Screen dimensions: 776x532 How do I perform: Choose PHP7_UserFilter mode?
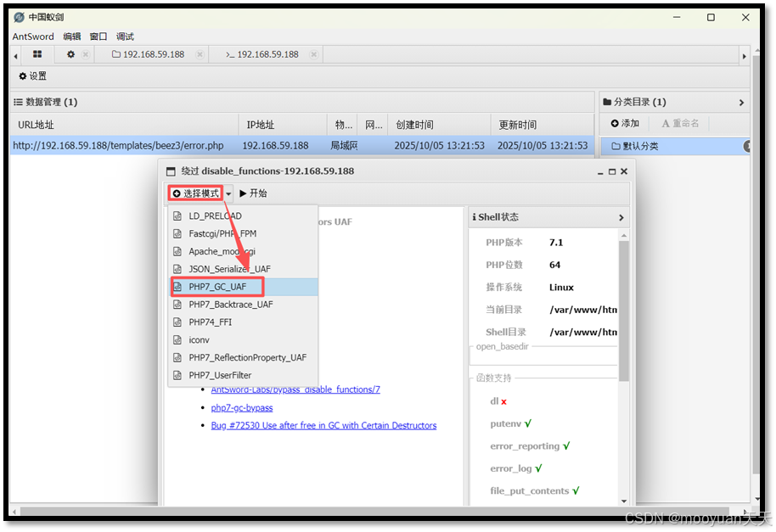pyautogui.click(x=244, y=375)
